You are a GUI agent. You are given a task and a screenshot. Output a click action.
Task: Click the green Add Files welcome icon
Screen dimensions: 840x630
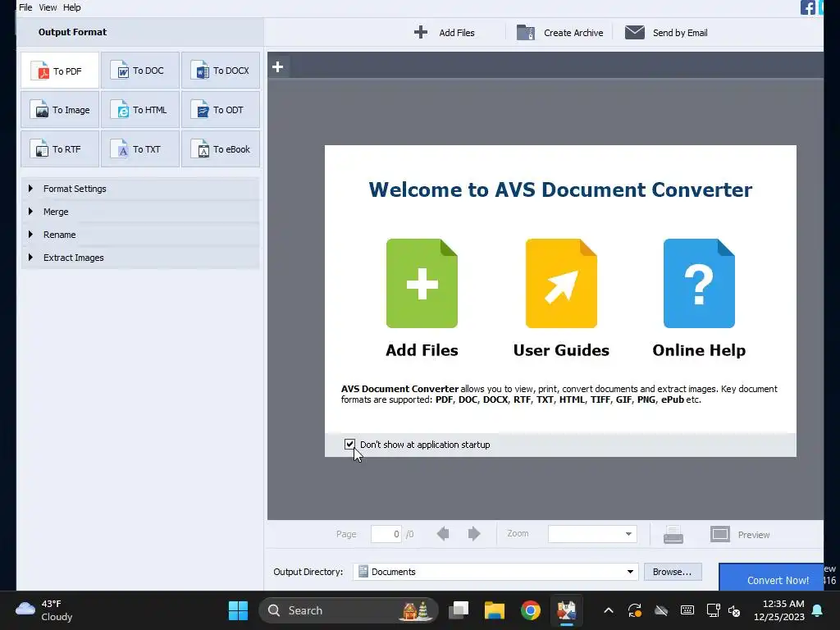[422, 283]
